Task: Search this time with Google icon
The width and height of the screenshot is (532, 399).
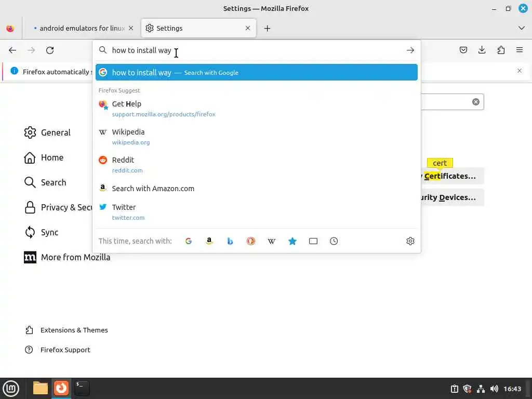Action: tap(189, 241)
